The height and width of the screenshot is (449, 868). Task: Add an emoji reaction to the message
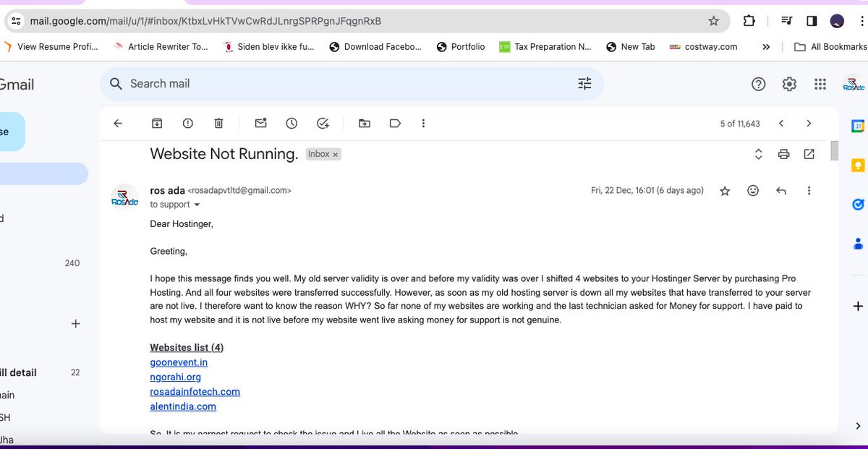753,191
